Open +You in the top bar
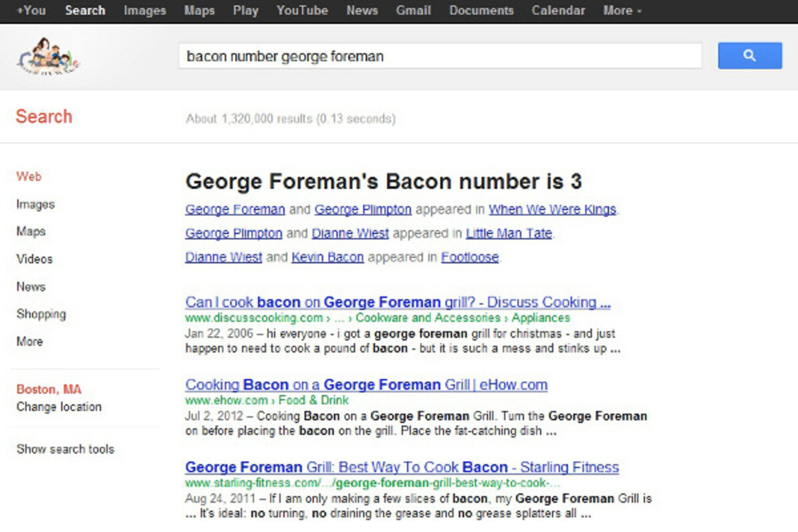Image resolution: width=798 pixels, height=532 pixels. (x=31, y=11)
